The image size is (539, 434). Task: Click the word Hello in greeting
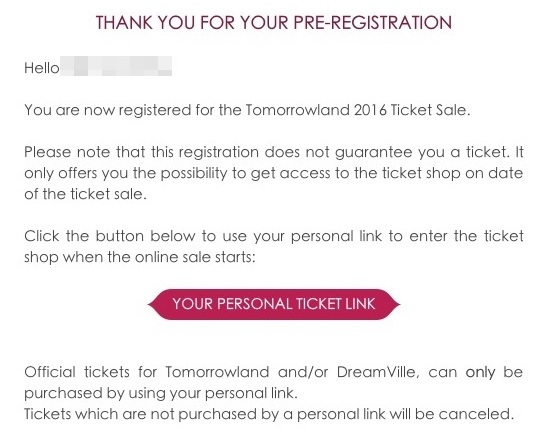[x=42, y=68]
